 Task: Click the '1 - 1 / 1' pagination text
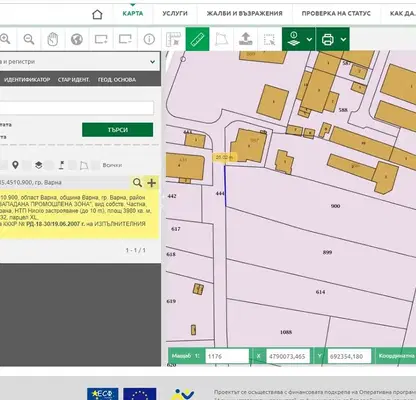135,250
